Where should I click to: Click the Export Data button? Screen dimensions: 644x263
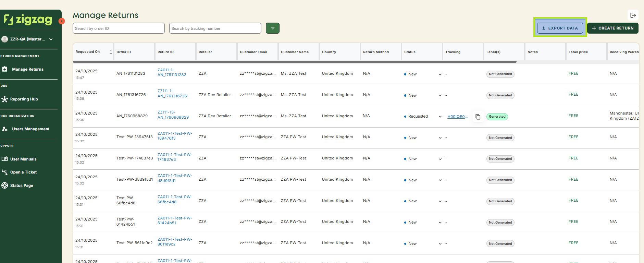click(x=560, y=28)
